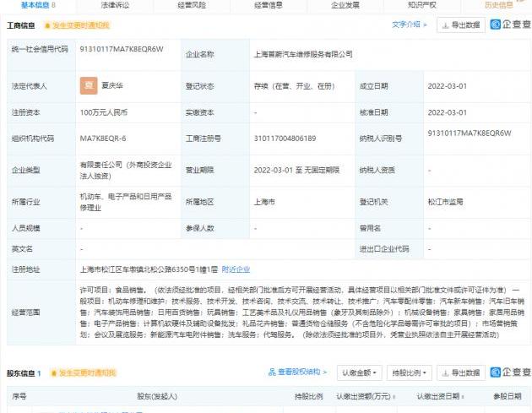Click registered capital 100万元人民币
Screen dimensions: 532x413
(x=104, y=112)
